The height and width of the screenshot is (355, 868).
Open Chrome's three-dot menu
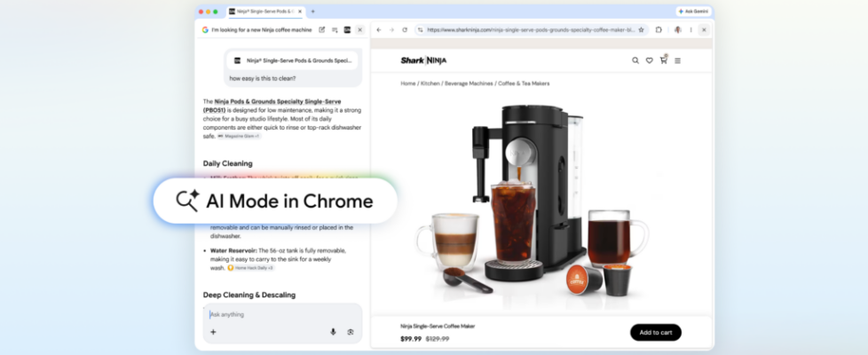[690, 29]
